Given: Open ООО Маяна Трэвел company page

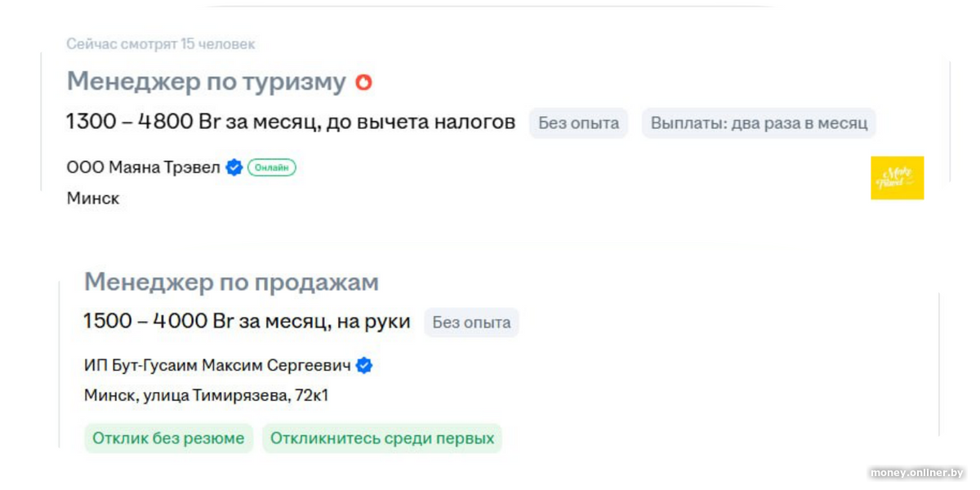Looking at the screenshot, I should pos(144,167).
